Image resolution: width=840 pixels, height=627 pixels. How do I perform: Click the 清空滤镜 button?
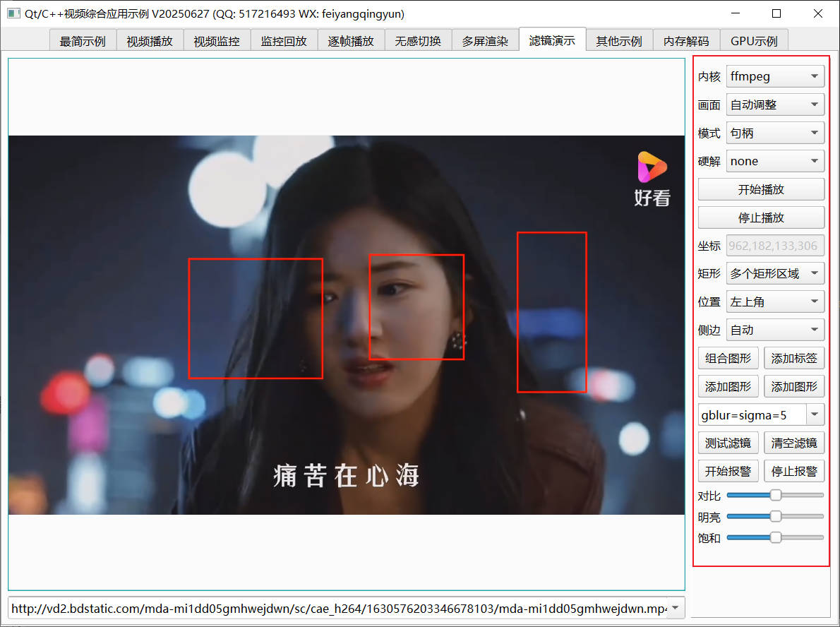(794, 443)
